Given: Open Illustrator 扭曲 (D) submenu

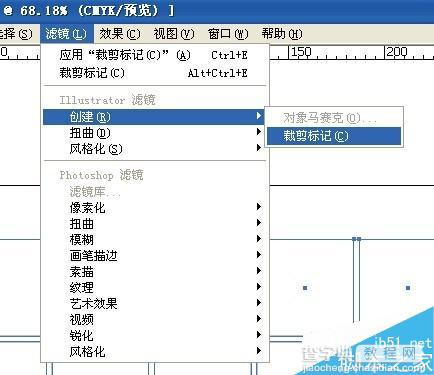Looking at the screenshot, I should pyautogui.click(x=154, y=133).
